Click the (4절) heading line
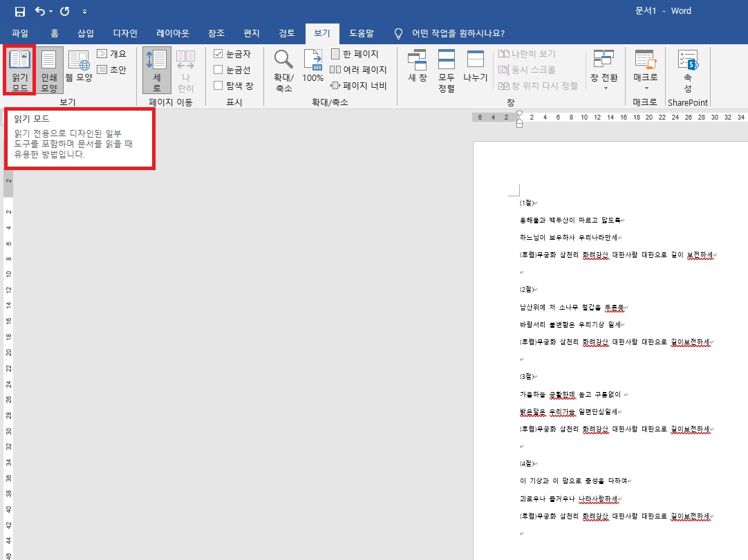 click(x=527, y=463)
